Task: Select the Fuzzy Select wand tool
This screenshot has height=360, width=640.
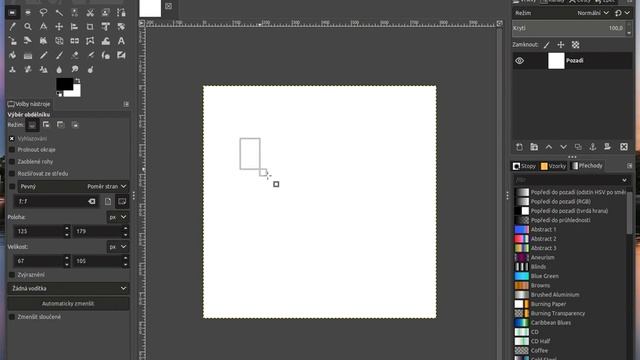Action: click(59, 13)
